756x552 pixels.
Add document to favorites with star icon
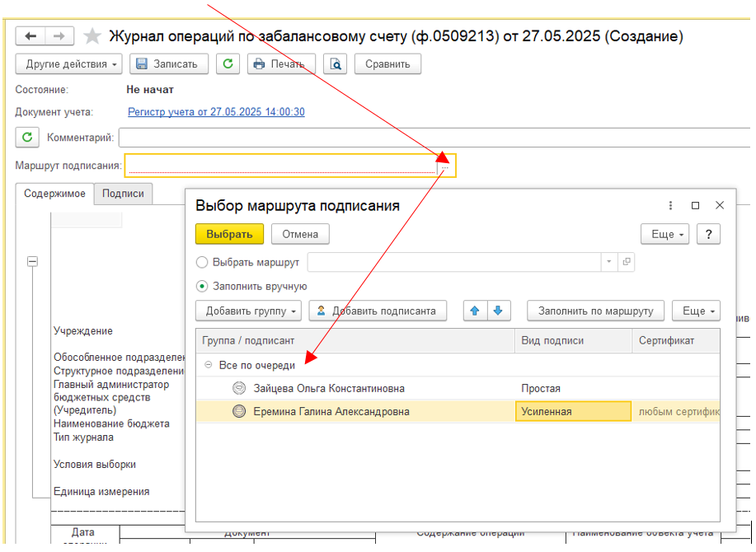coord(92,36)
